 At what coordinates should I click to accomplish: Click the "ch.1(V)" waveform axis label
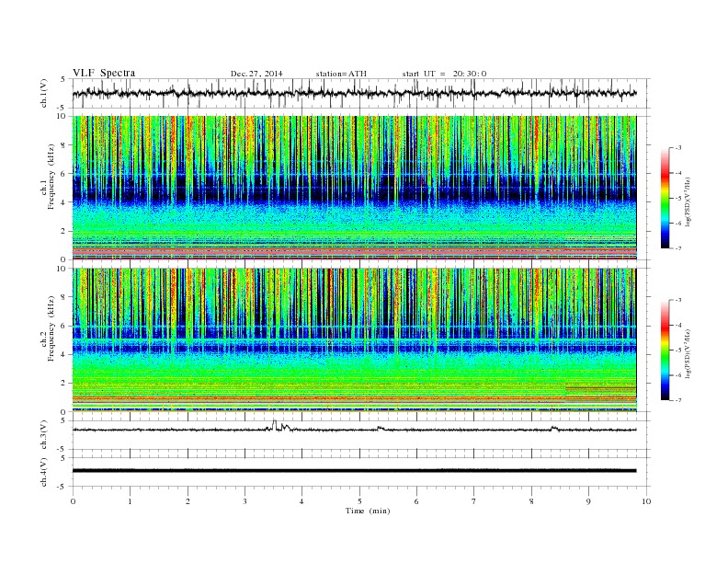(44, 93)
